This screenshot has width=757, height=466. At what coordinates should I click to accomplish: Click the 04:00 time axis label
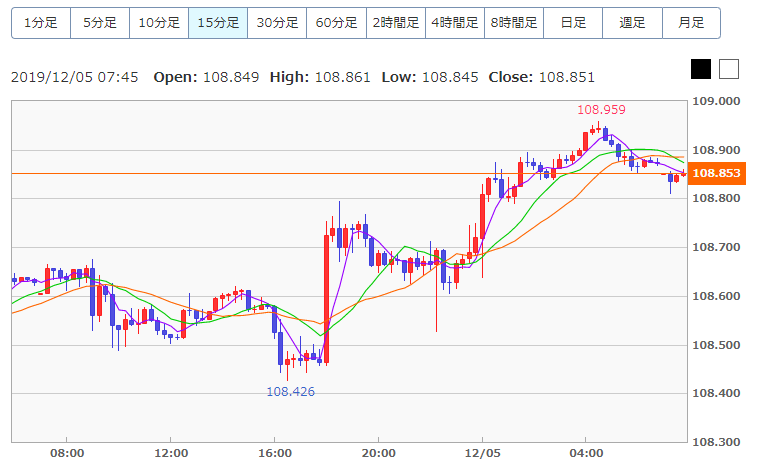586,453
